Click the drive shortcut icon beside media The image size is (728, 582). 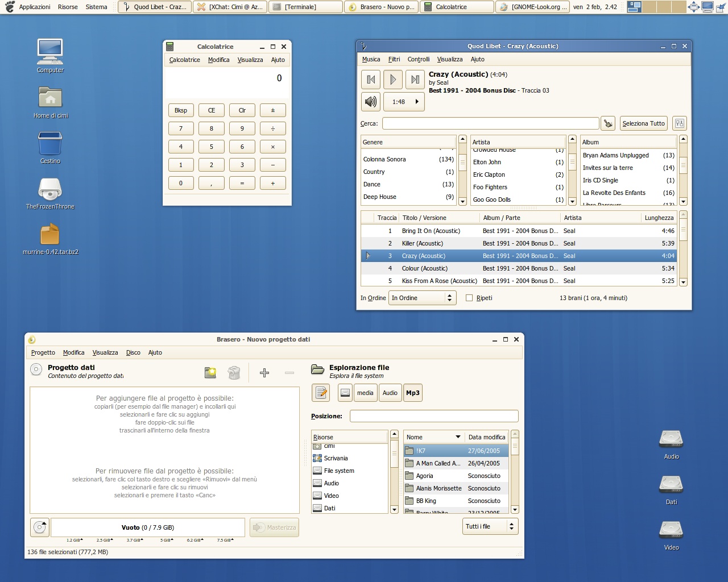click(x=345, y=393)
